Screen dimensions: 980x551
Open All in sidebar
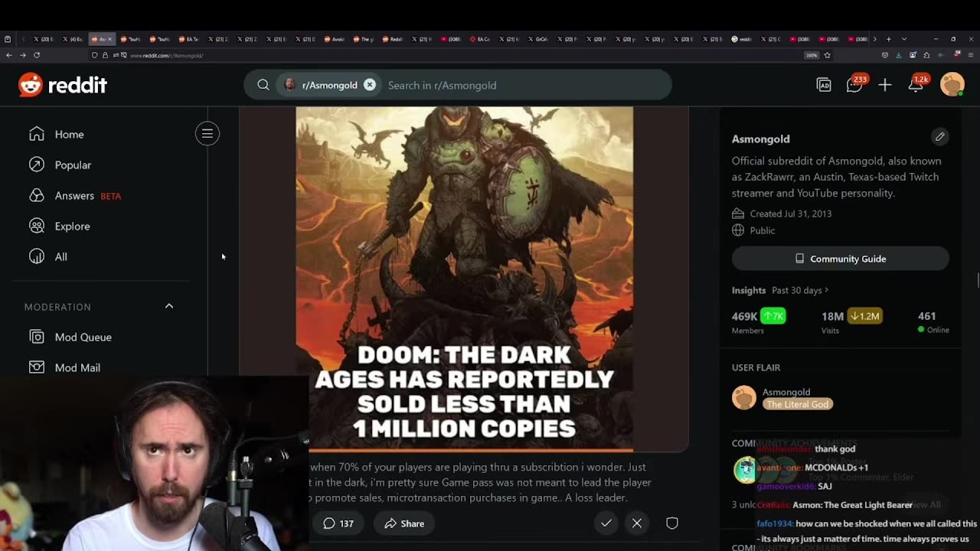pyautogui.click(x=60, y=256)
